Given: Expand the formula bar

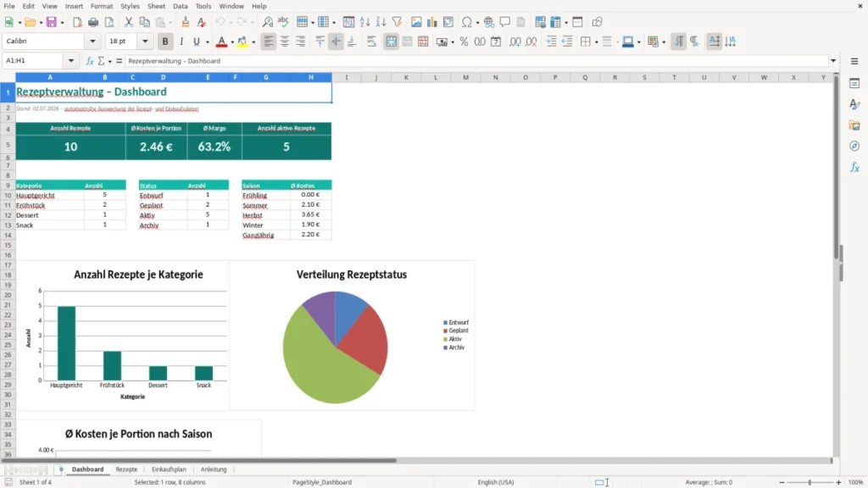Looking at the screenshot, I should [x=833, y=61].
